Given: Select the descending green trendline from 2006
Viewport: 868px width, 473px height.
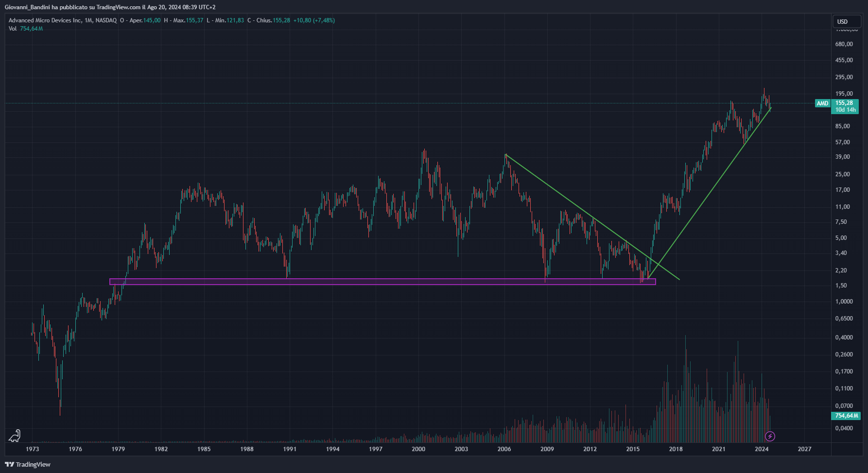Looking at the screenshot, I should click(592, 217).
